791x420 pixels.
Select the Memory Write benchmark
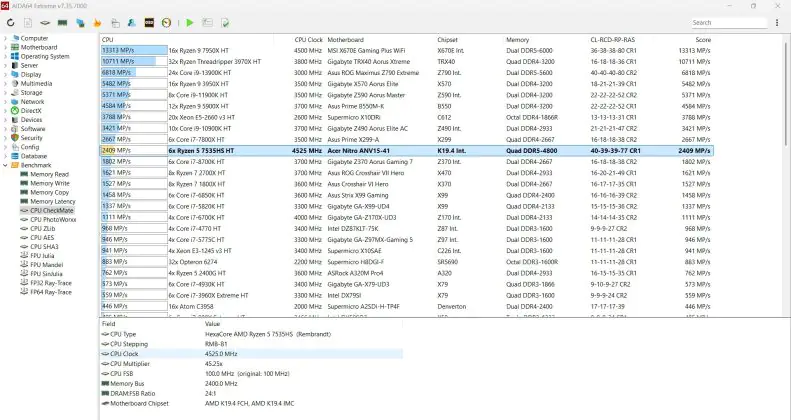point(50,183)
